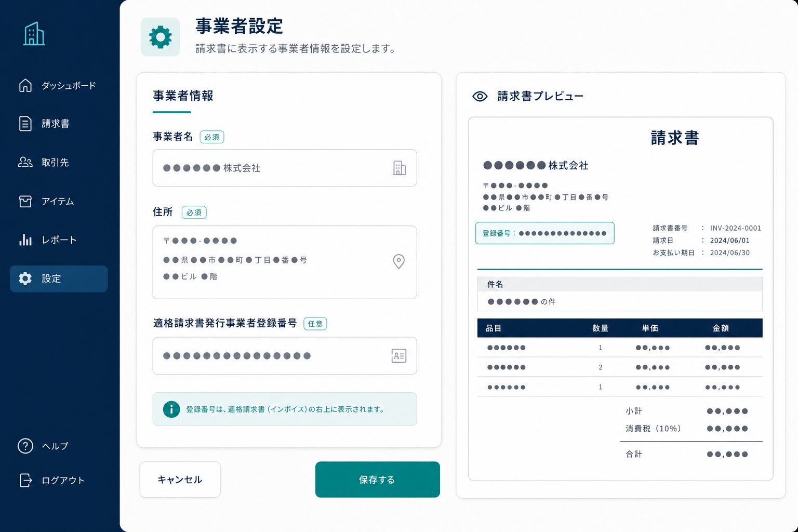Image resolution: width=798 pixels, height=532 pixels.
Task: Click the ダッシュボード home icon
Action: (25, 85)
